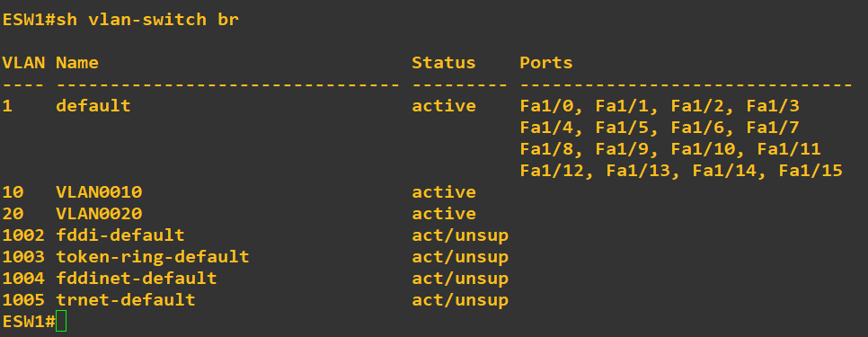The height and width of the screenshot is (337, 868).
Task: Click act/unsup status of VLAN 1002
Action: pyautogui.click(x=460, y=235)
